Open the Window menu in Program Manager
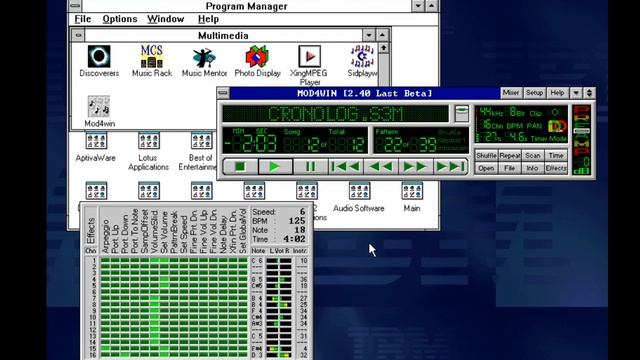640x360 pixels. pyautogui.click(x=165, y=19)
